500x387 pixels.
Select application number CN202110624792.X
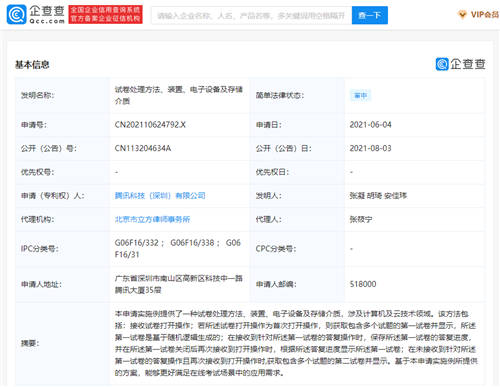pyautogui.click(x=150, y=125)
